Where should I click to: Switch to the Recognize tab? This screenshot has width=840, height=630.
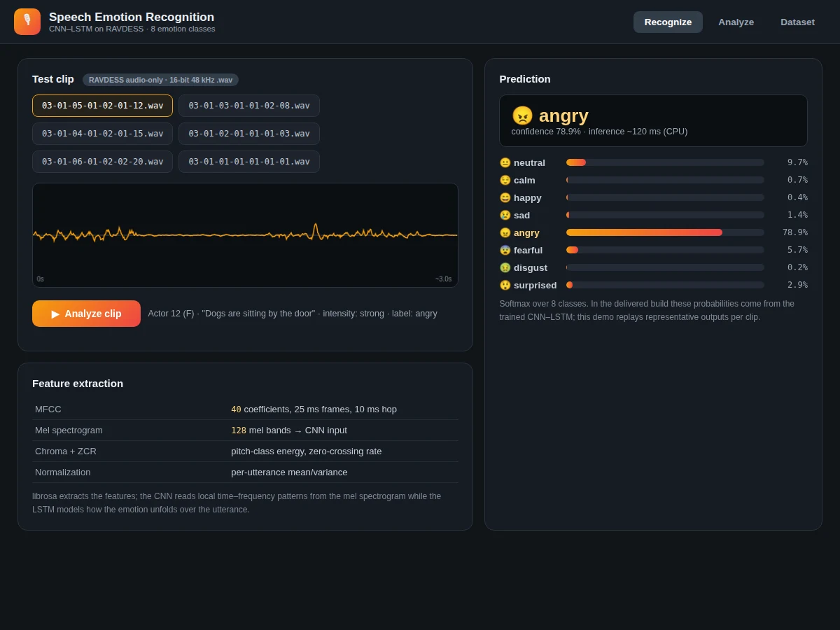pos(668,22)
